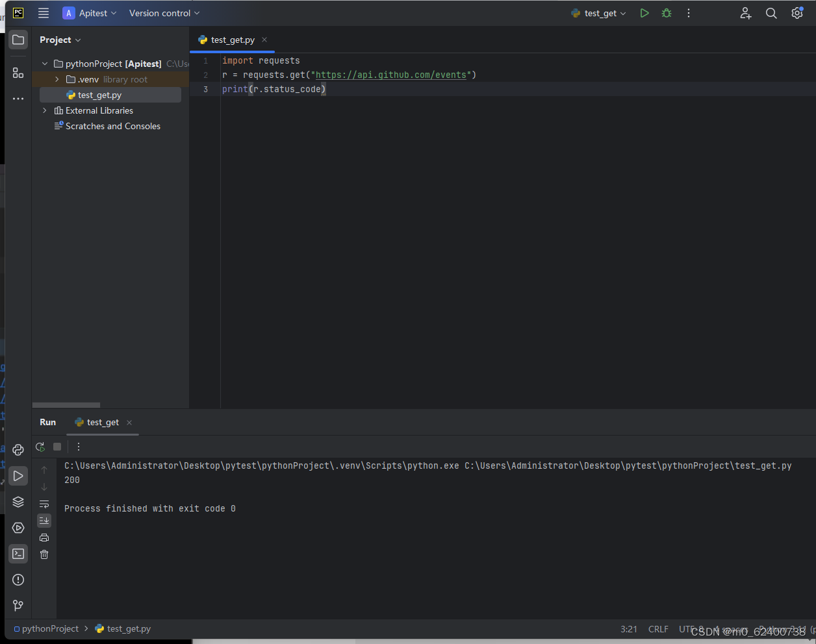
Task: Toggle soft-wrap in the run console
Action: point(44,504)
